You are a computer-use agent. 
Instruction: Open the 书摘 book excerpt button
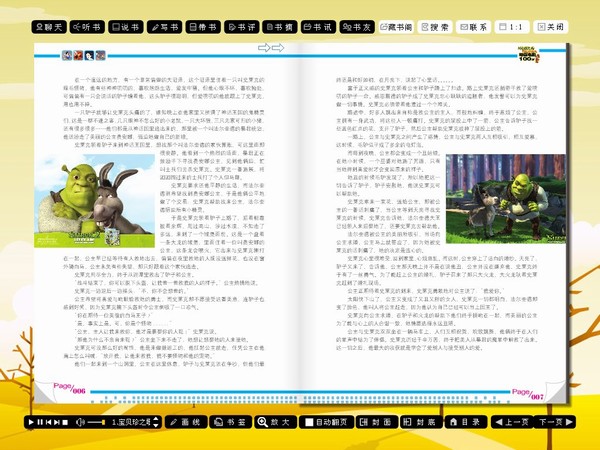pyautogui.click(x=280, y=27)
